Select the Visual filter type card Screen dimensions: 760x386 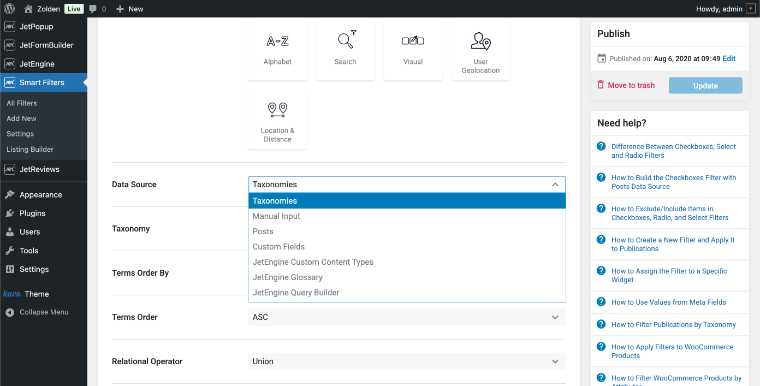(413, 51)
